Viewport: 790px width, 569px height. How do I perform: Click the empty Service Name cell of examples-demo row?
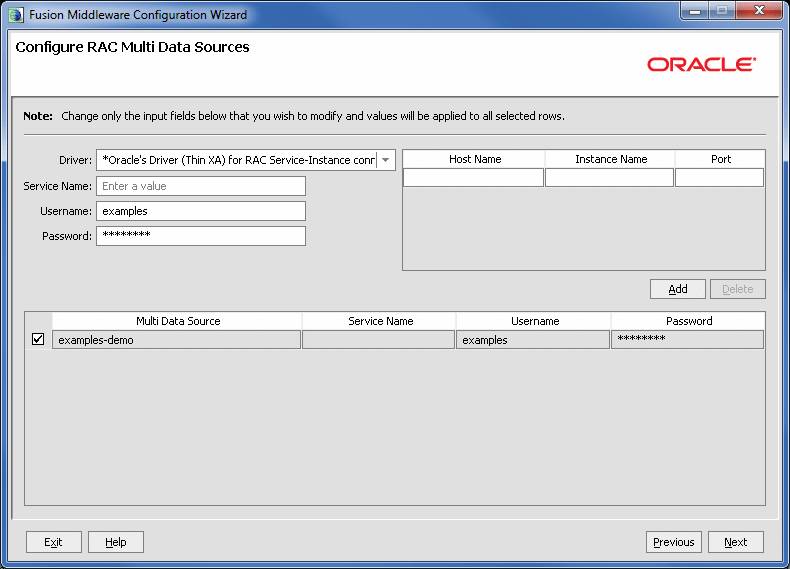pyautogui.click(x=378, y=340)
